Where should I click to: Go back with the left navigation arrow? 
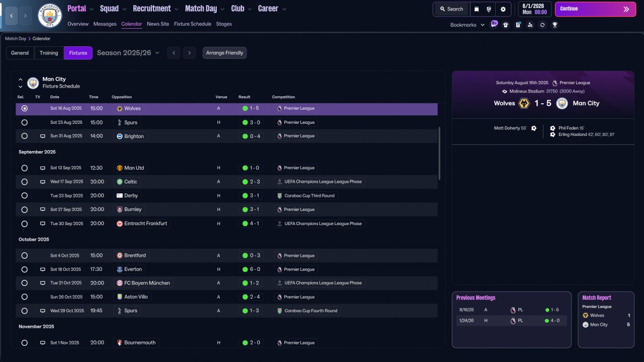click(11, 16)
